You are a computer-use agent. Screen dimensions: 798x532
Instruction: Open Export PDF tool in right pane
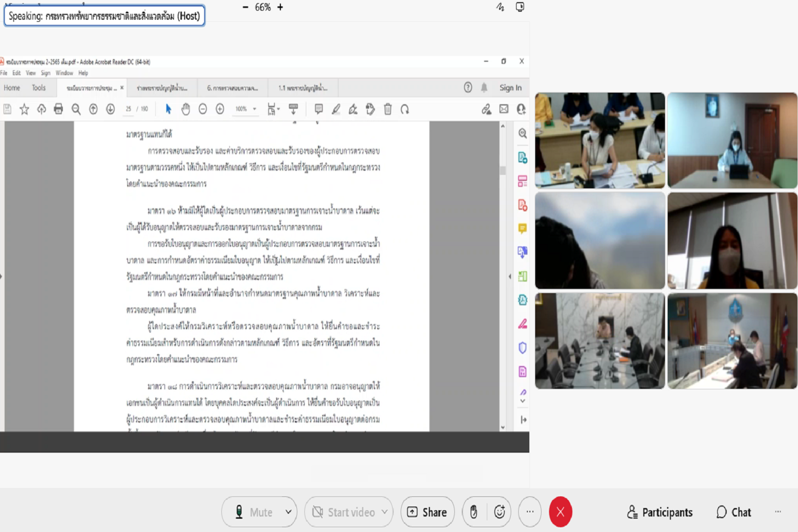click(522, 157)
